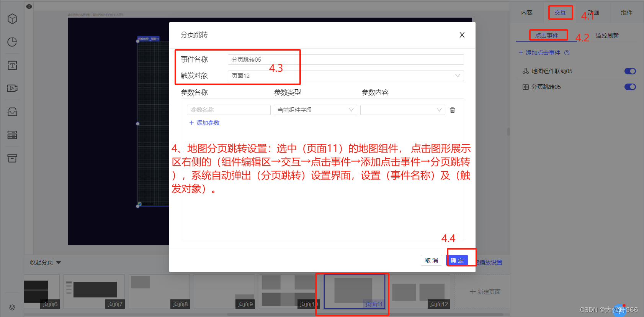
Task: Select the 点击事件 sub-tab
Action: (546, 35)
